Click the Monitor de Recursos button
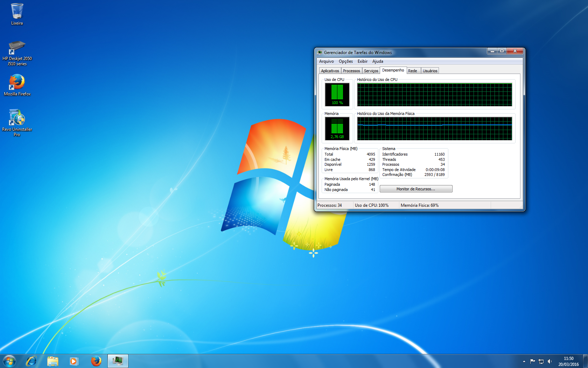Screen dimensions: 588x368 click(416, 189)
